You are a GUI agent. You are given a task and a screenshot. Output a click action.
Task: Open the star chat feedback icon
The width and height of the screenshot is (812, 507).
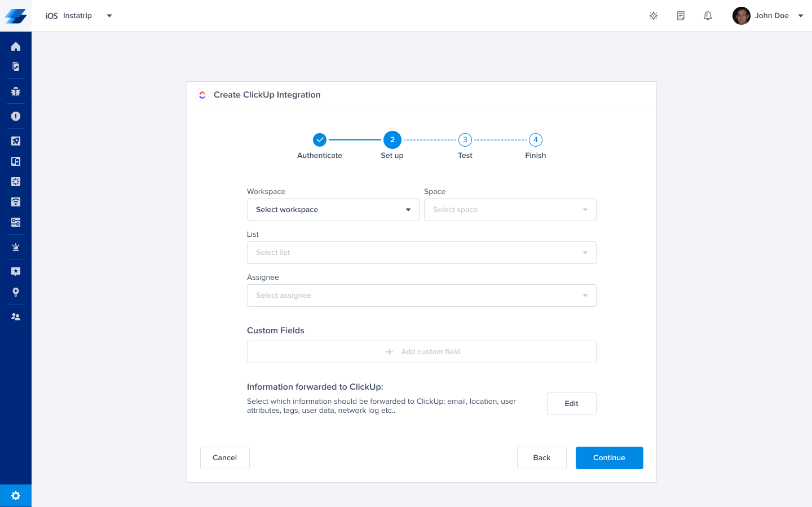[16, 272]
